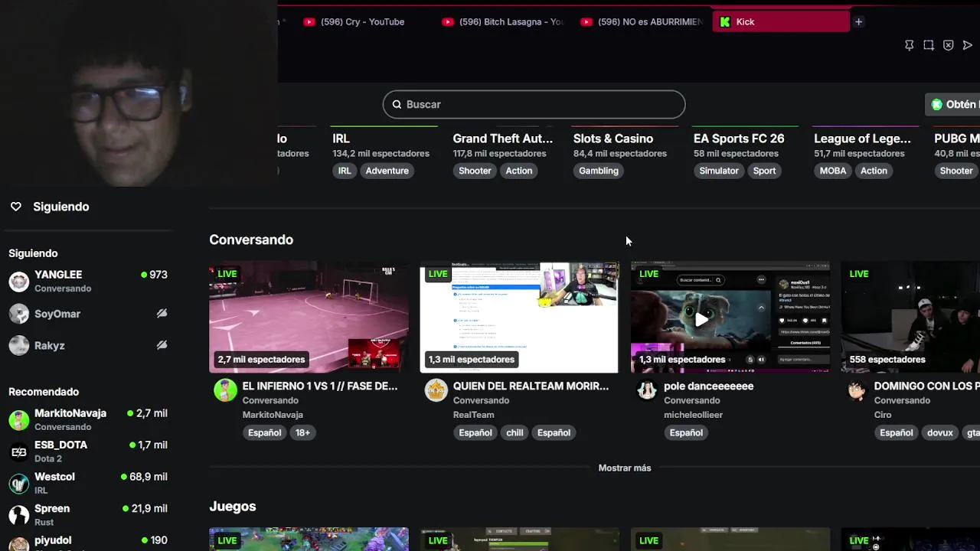Viewport: 980px width, 551px height.
Task: Switch to NO es ABURRIMIENTO YouTube tab
Action: (642, 22)
